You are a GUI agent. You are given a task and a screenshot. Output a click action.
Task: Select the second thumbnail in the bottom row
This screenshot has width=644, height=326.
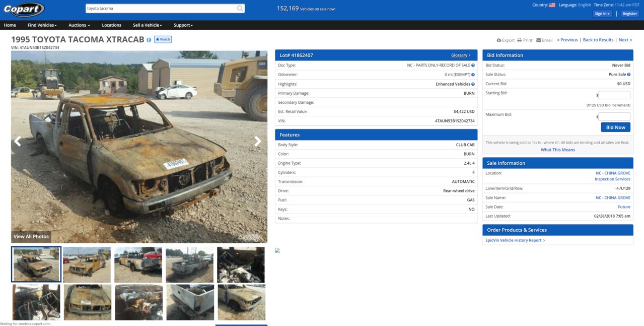coord(88,302)
